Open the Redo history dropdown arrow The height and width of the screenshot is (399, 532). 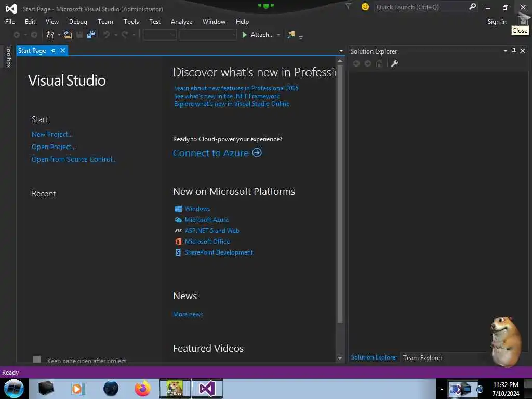tap(134, 35)
